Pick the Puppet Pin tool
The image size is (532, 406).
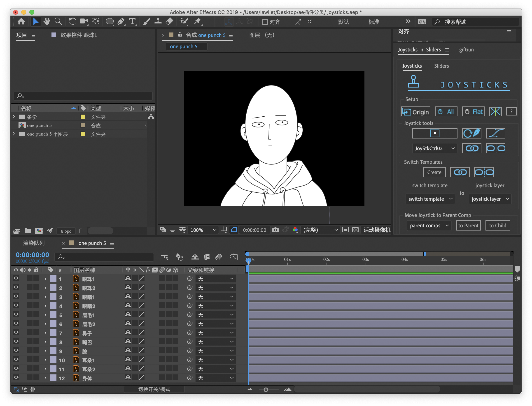[198, 22]
